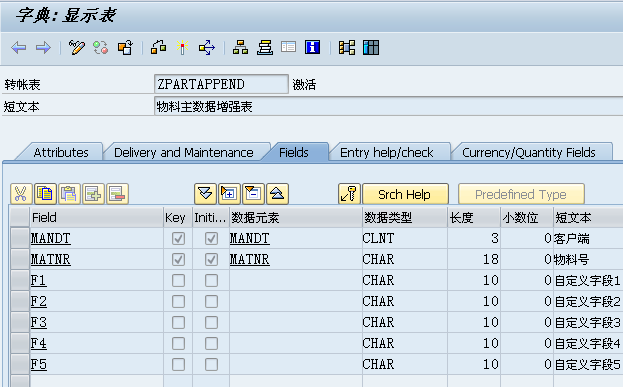623x387 pixels.
Task: Select the Fields tab
Action: click(x=294, y=153)
